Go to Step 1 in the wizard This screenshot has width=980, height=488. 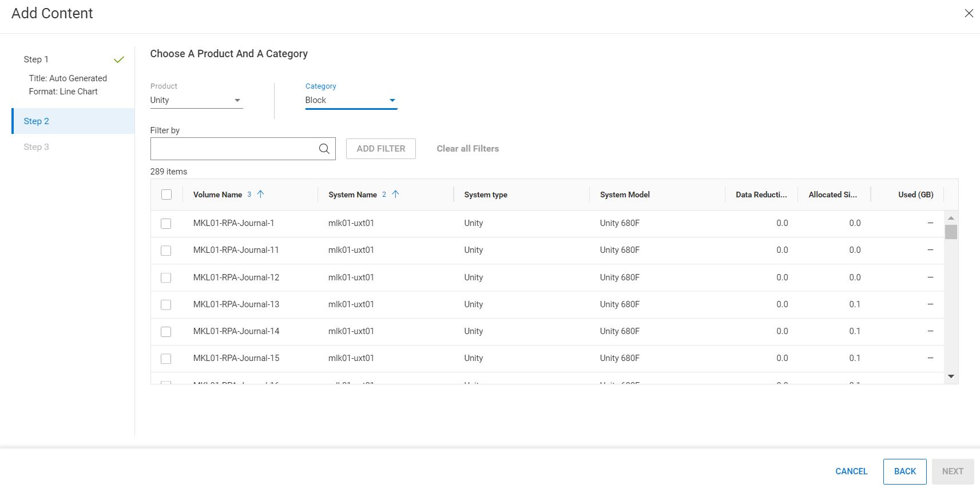coord(36,59)
